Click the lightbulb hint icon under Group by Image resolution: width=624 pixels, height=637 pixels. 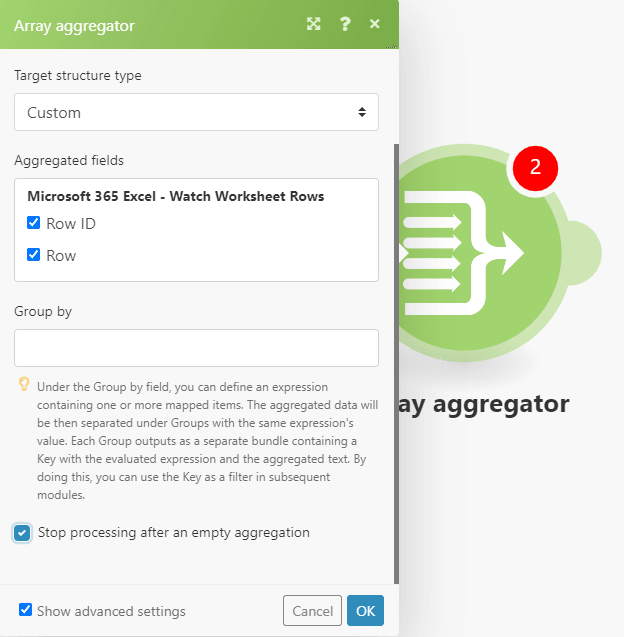coord(24,385)
